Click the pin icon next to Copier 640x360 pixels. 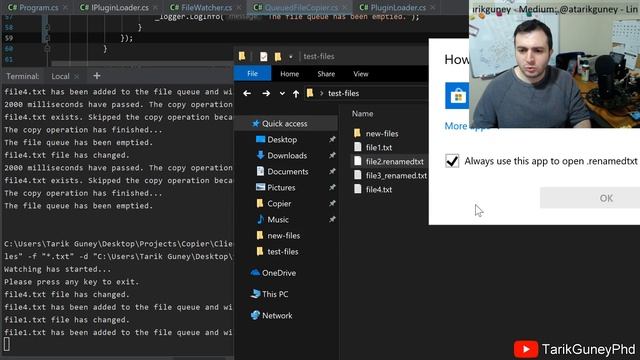tap(332, 203)
